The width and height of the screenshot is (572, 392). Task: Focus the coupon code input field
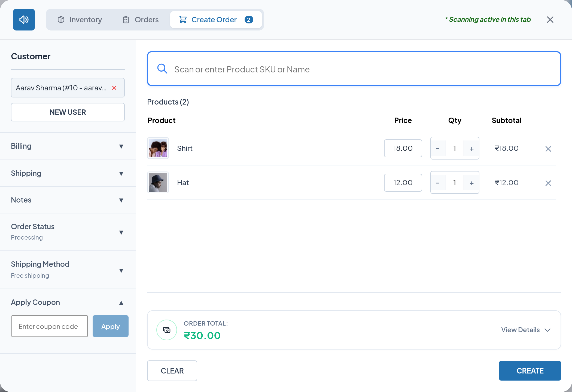(50, 326)
